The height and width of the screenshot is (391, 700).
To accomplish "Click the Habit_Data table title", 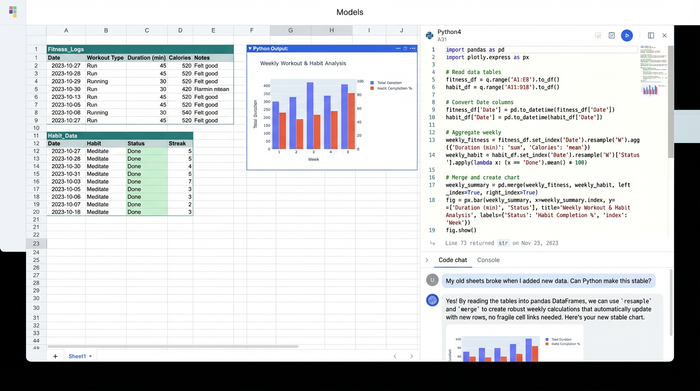I will pyautogui.click(x=62, y=136).
